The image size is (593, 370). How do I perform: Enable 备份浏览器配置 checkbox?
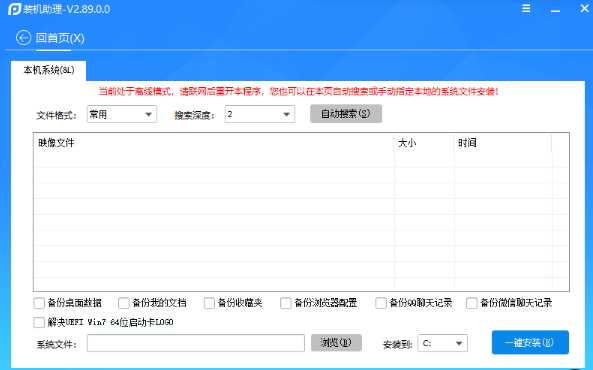coord(286,303)
